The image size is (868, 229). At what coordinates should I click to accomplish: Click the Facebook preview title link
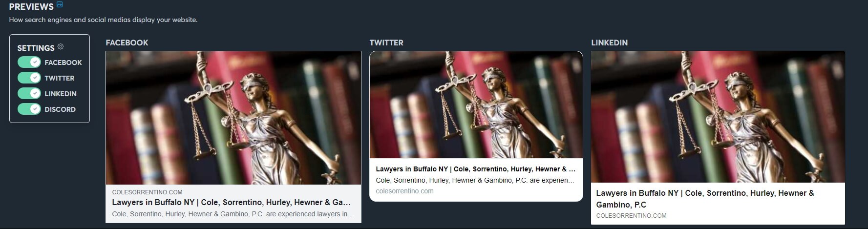(231, 202)
